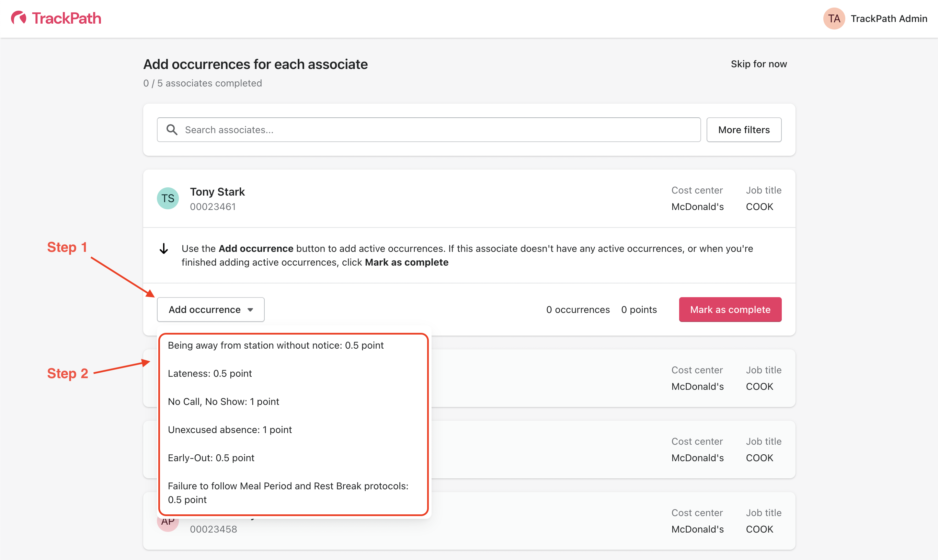The height and width of the screenshot is (560, 938).
Task: Click the TA admin avatar
Action: point(833,19)
